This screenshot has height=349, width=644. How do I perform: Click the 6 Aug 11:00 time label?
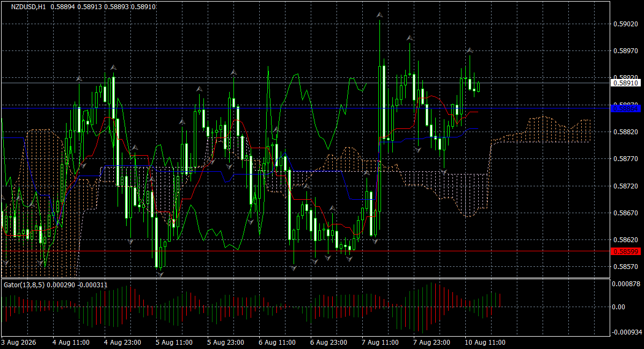[277, 342]
